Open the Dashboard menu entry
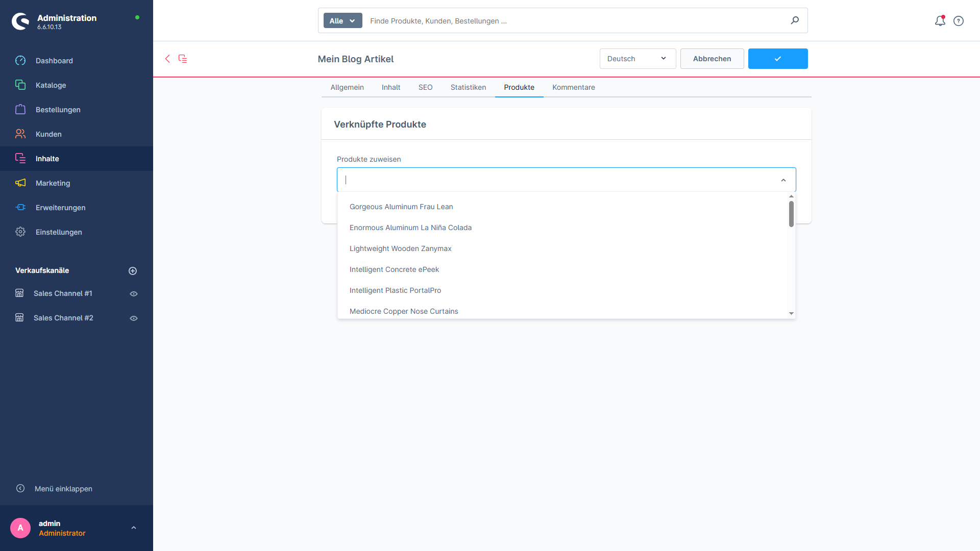The image size is (980, 551). tap(77, 61)
